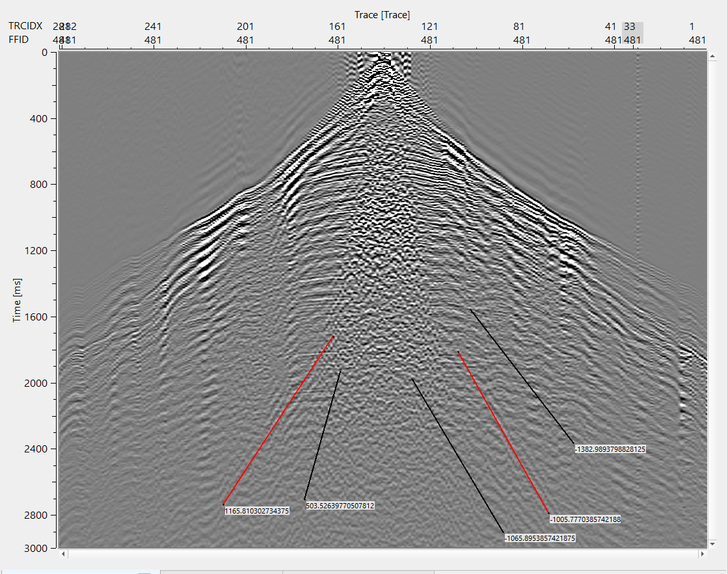Click the left red slope line
Image resolution: width=728 pixels, height=574 pixels.
pos(278,420)
